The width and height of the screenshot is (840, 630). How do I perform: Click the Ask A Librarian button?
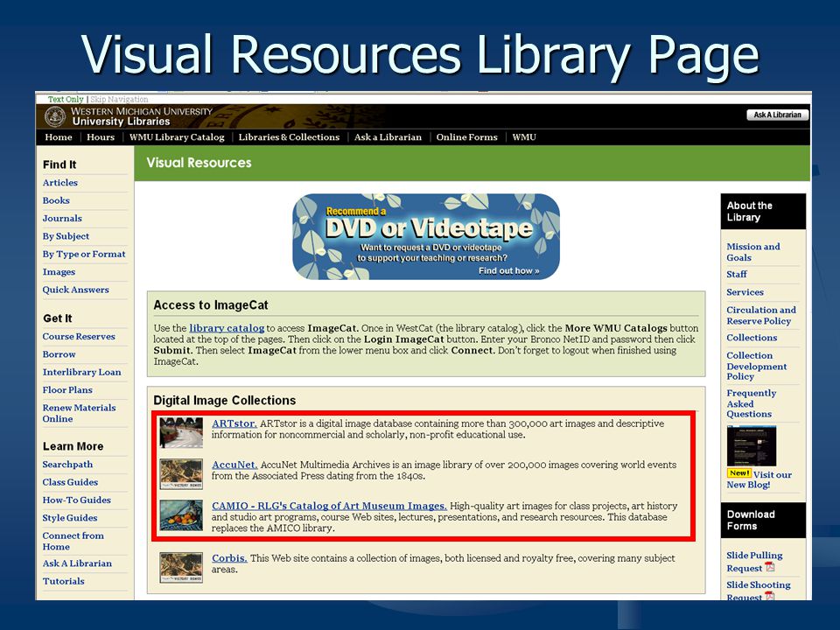[x=777, y=115]
